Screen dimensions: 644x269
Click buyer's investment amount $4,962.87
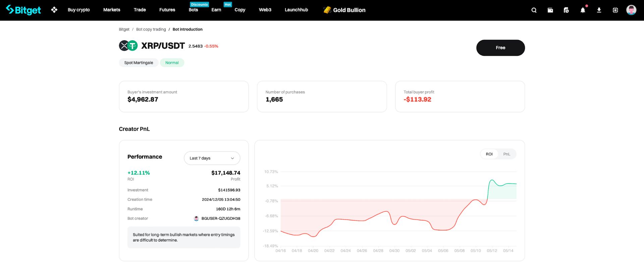143,99
